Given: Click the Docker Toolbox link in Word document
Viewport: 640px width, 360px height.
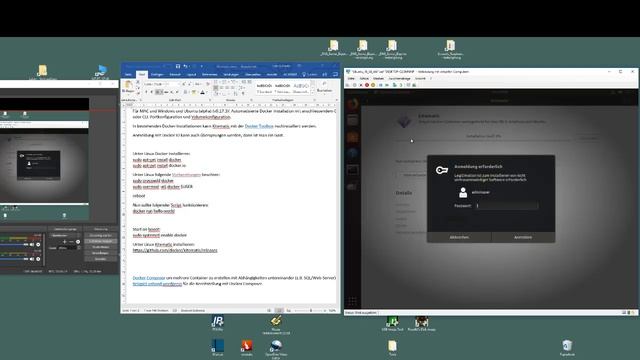Looking at the screenshot, I should pyautogui.click(x=259, y=126).
